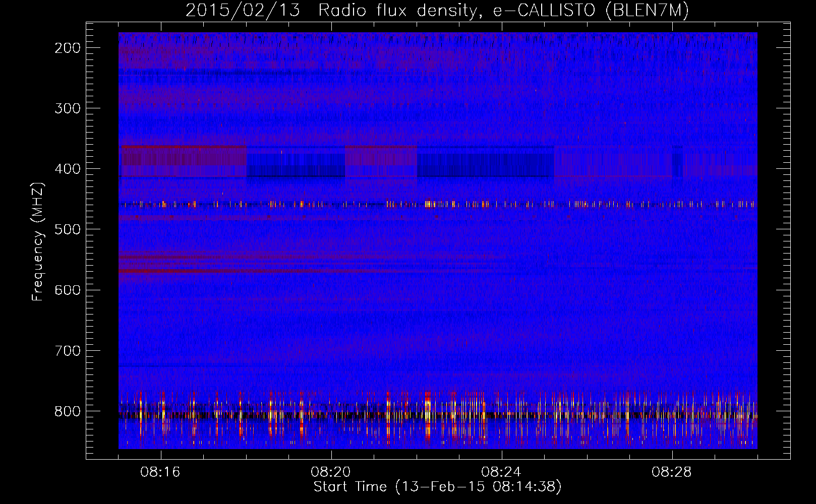Click the 300 frequency tick label

click(68, 108)
